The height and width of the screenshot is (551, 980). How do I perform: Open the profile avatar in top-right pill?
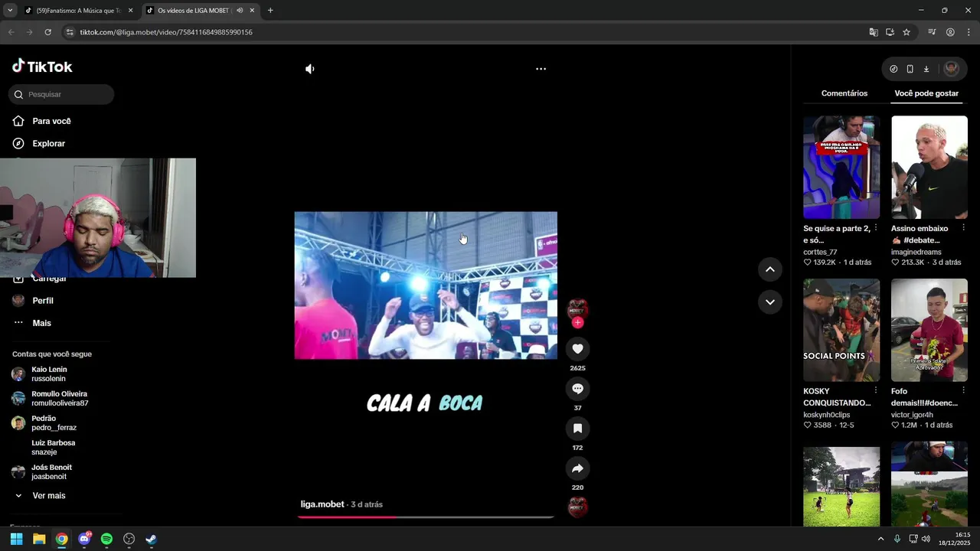pos(951,69)
